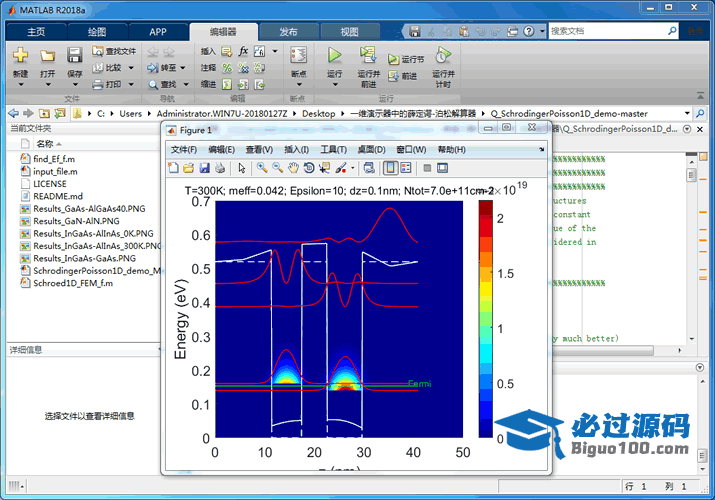Image resolution: width=715 pixels, height=500 pixels.
Task: Click the 转至 (Go To) arrow icon
Action: [153, 68]
